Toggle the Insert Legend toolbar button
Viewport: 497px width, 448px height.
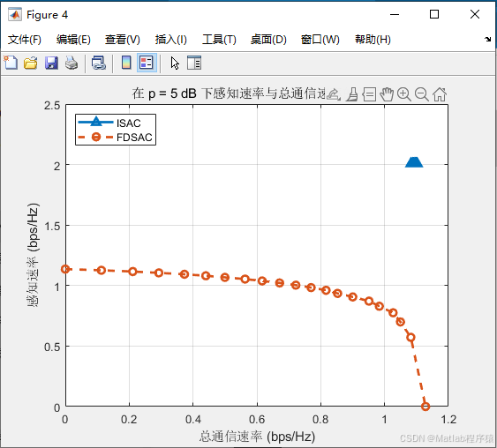coord(147,63)
